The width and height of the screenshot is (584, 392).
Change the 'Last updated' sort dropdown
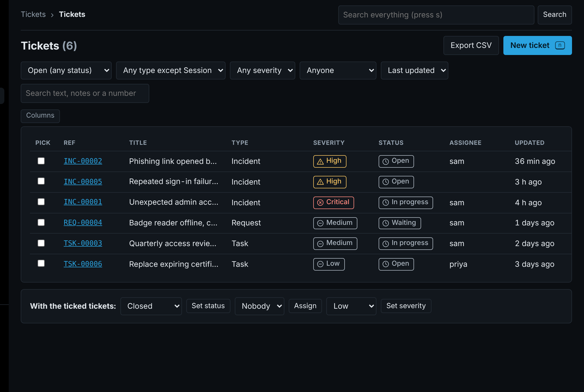(x=414, y=71)
